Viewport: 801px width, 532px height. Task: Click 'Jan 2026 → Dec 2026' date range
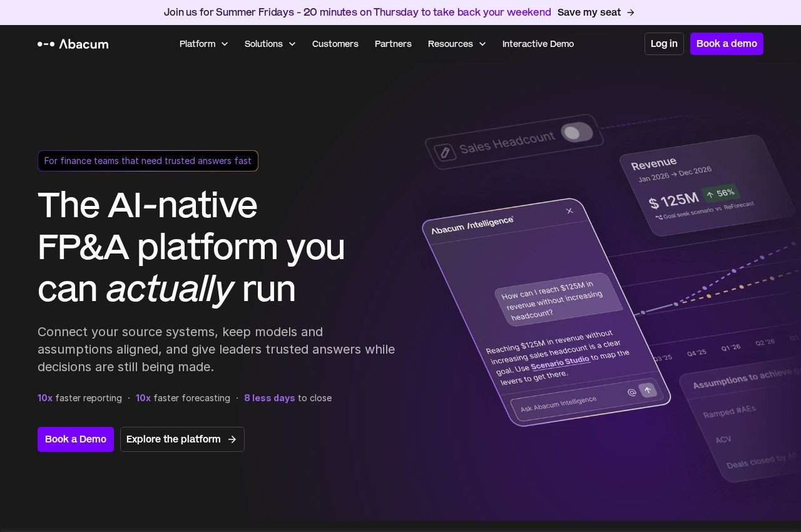[675, 173]
